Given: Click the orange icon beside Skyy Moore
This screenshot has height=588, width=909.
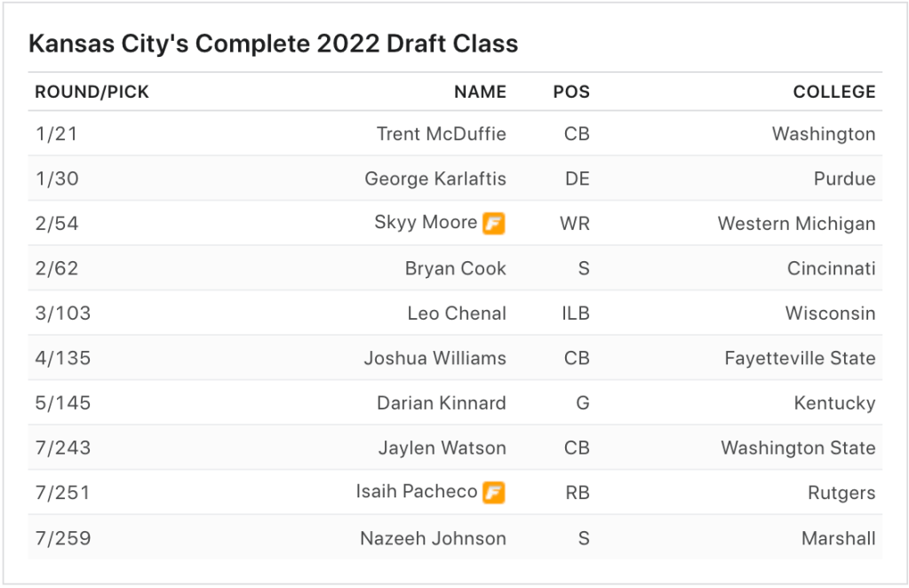Looking at the screenshot, I should [494, 224].
